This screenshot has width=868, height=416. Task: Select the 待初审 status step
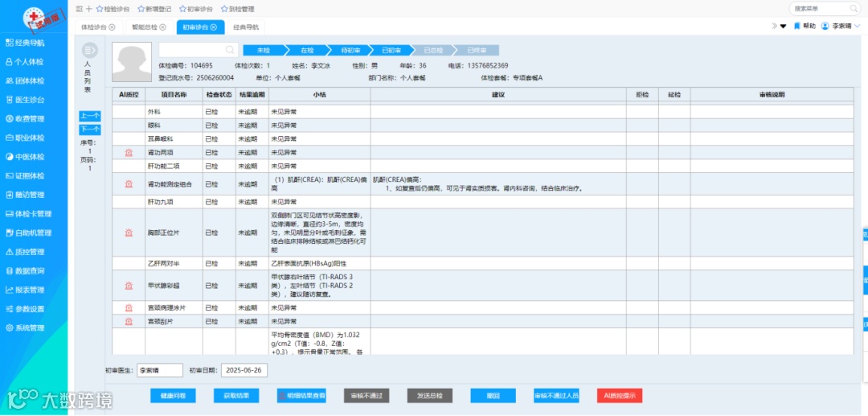point(350,50)
